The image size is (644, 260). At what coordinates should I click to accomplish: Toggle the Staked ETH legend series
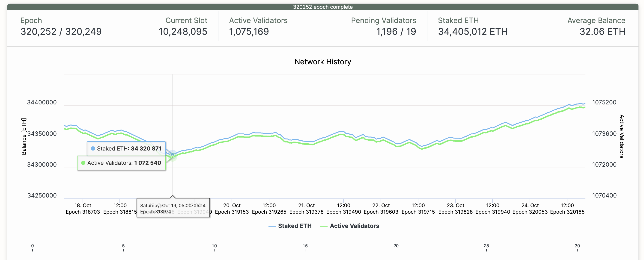coord(290,226)
